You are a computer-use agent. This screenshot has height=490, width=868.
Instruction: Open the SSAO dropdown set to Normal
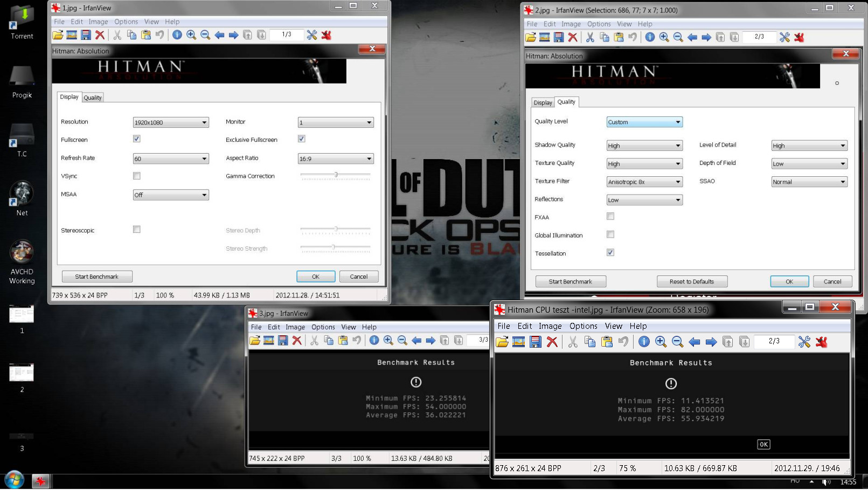pyautogui.click(x=809, y=182)
